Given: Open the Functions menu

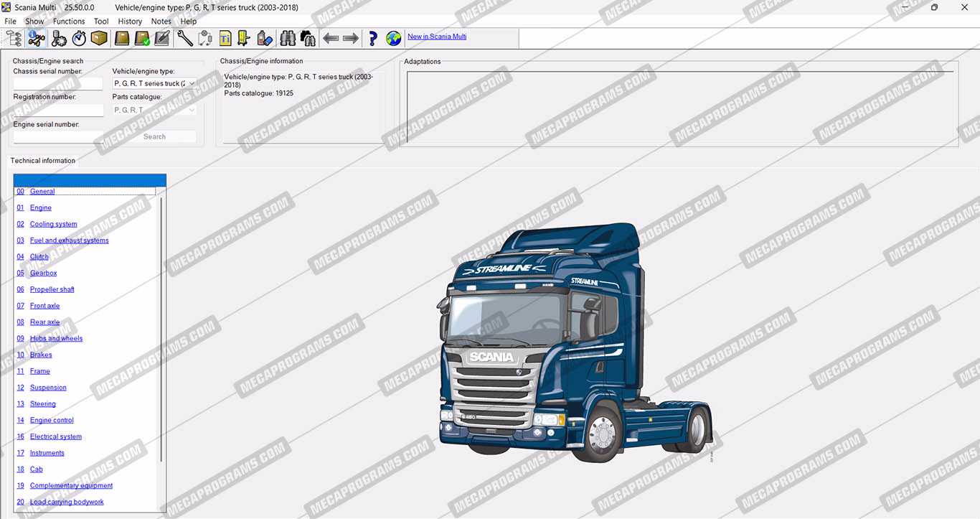Looking at the screenshot, I should (x=69, y=22).
